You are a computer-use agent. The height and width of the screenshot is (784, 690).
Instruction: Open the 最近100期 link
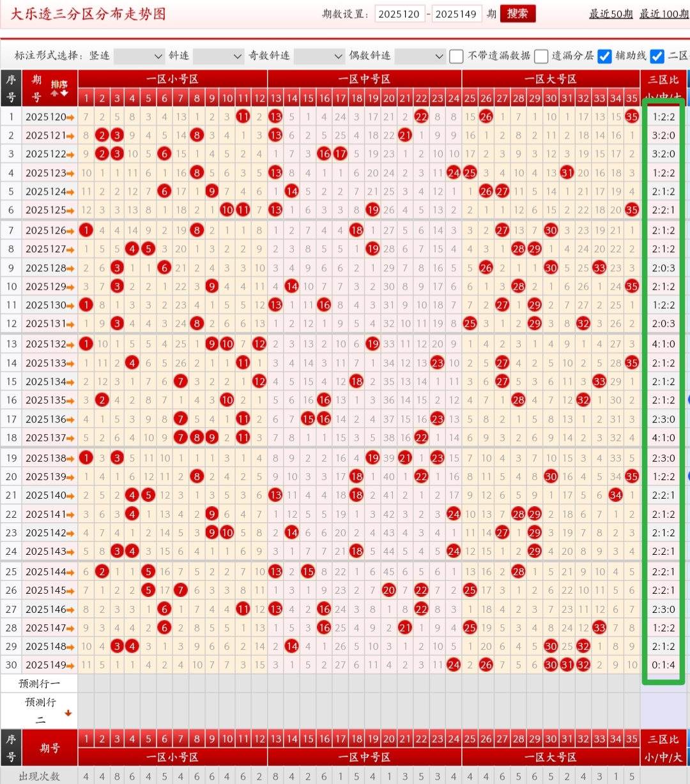[664, 14]
